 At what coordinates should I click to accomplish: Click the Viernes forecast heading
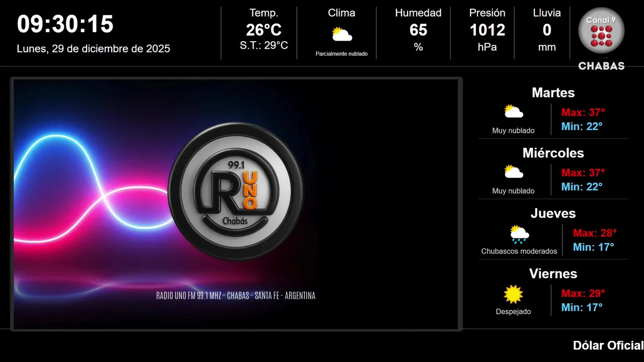(x=553, y=274)
